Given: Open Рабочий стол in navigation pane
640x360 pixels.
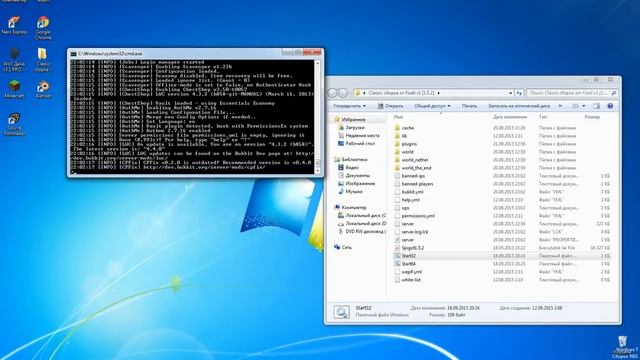Looking at the screenshot, I should [356, 144].
